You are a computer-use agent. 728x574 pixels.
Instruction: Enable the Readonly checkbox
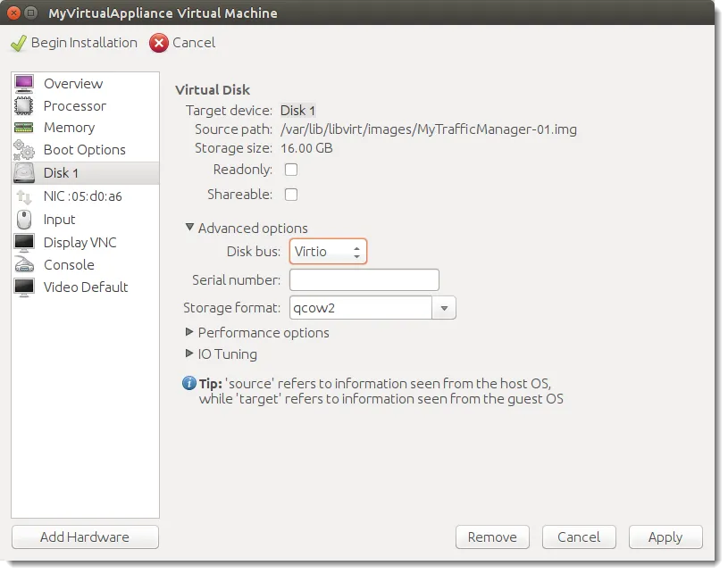[291, 170]
